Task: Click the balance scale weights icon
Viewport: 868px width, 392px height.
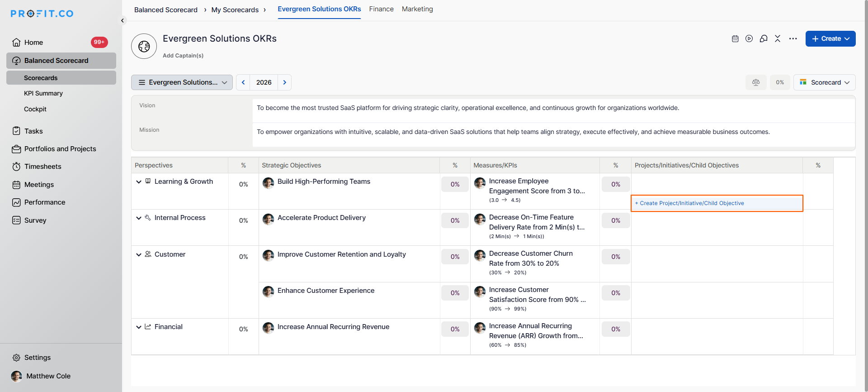Action: [756, 82]
